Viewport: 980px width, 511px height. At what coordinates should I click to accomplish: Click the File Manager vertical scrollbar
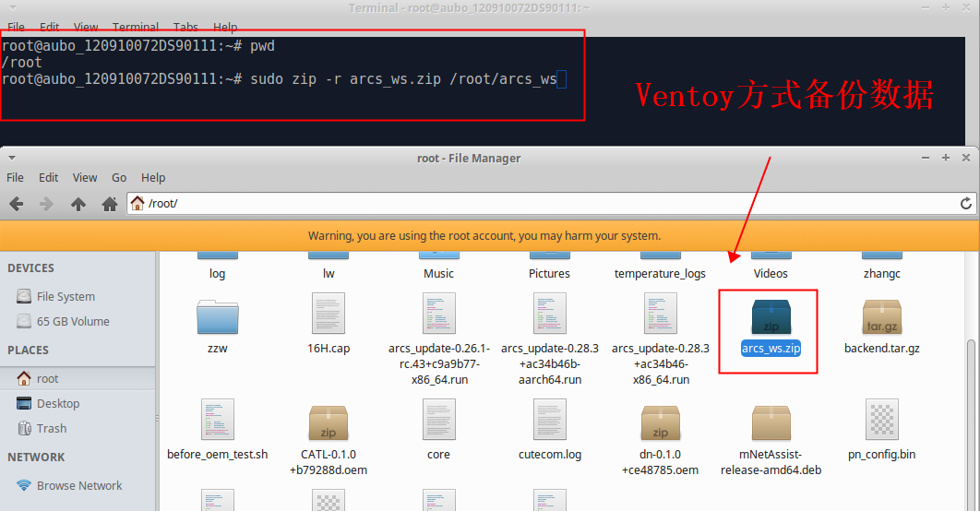click(x=970, y=425)
